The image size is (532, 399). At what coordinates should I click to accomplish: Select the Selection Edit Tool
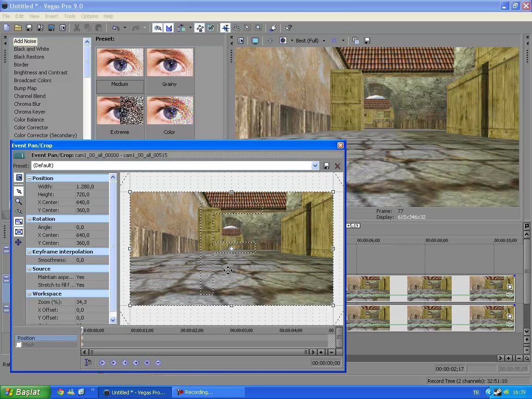point(248,28)
